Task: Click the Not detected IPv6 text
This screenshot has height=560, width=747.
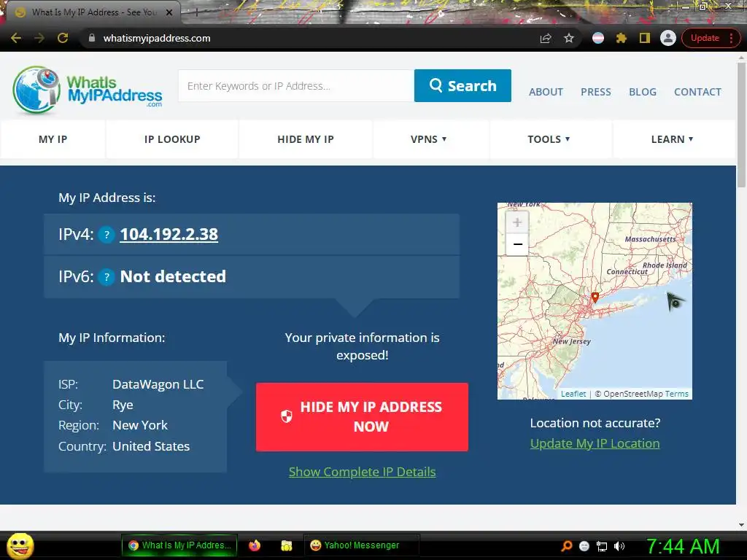Action: (x=173, y=276)
